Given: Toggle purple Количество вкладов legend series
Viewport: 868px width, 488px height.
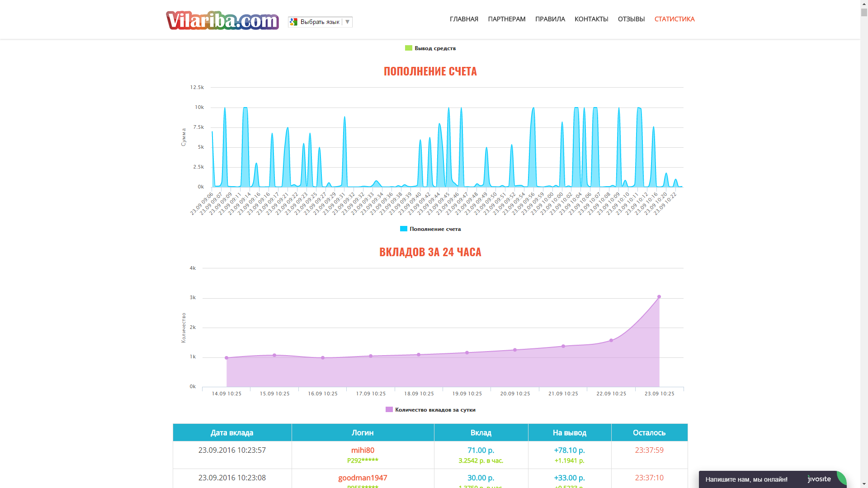Looking at the screenshot, I should point(389,409).
